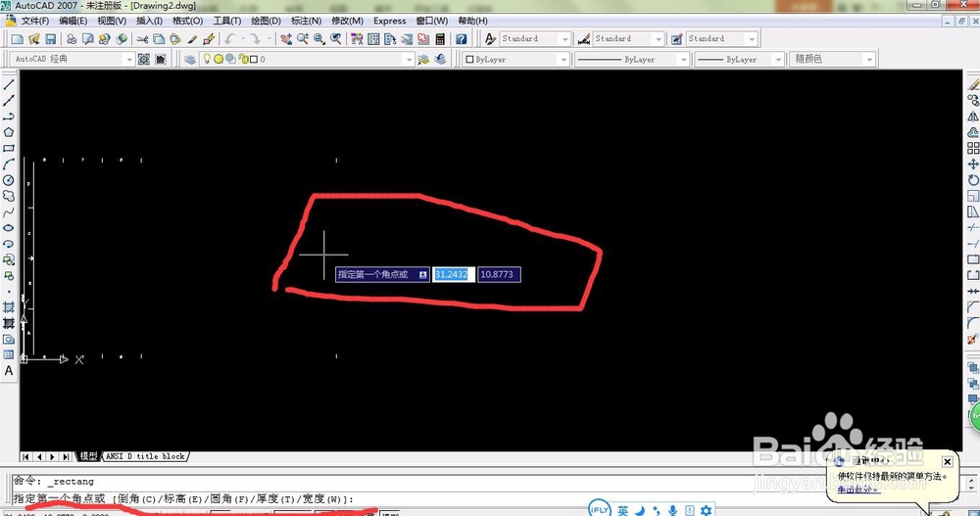Click the input method microphone icon
Viewport: 980px width, 516px height.
pyautogui.click(x=672, y=510)
